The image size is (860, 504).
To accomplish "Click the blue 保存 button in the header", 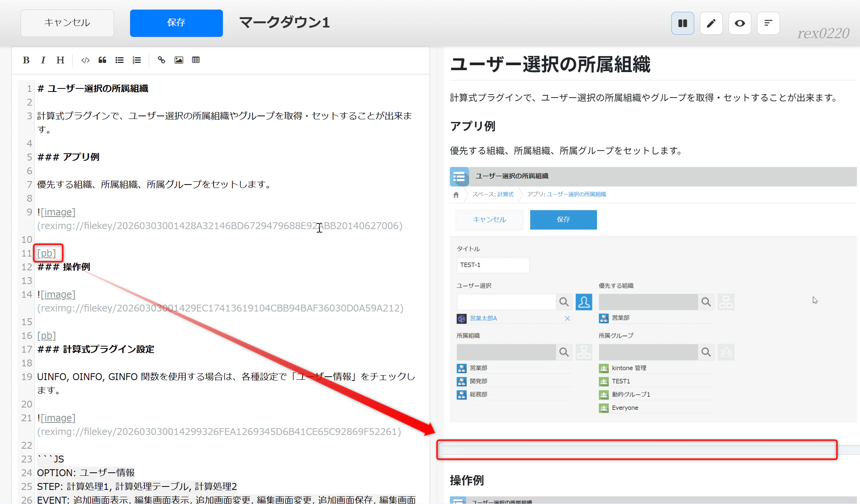I will click(176, 23).
